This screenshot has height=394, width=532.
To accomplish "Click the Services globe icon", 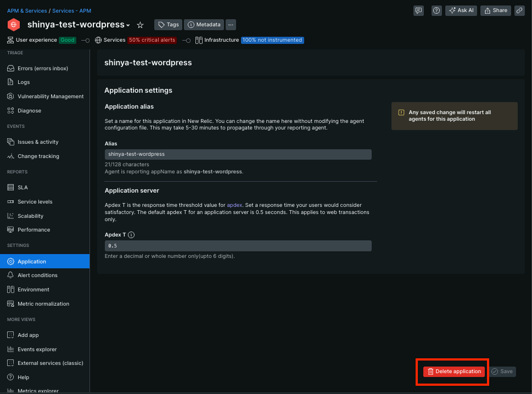I will 98,40.
